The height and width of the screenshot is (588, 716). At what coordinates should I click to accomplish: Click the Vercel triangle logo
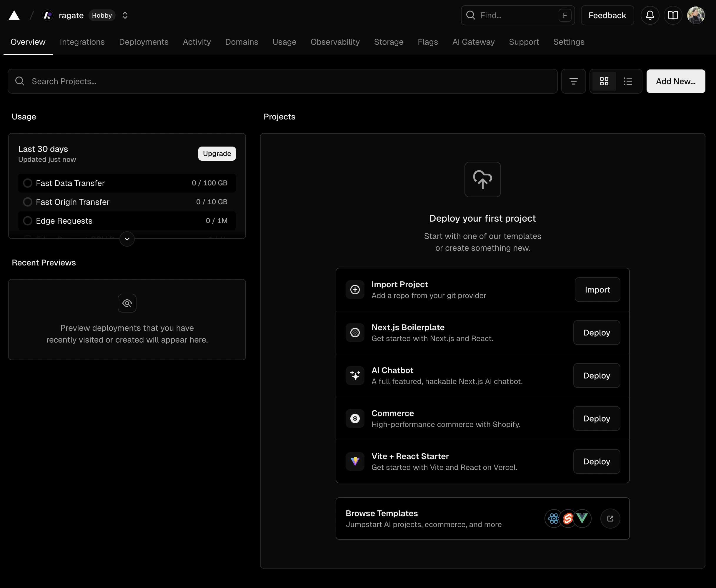(x=14, y=16)
